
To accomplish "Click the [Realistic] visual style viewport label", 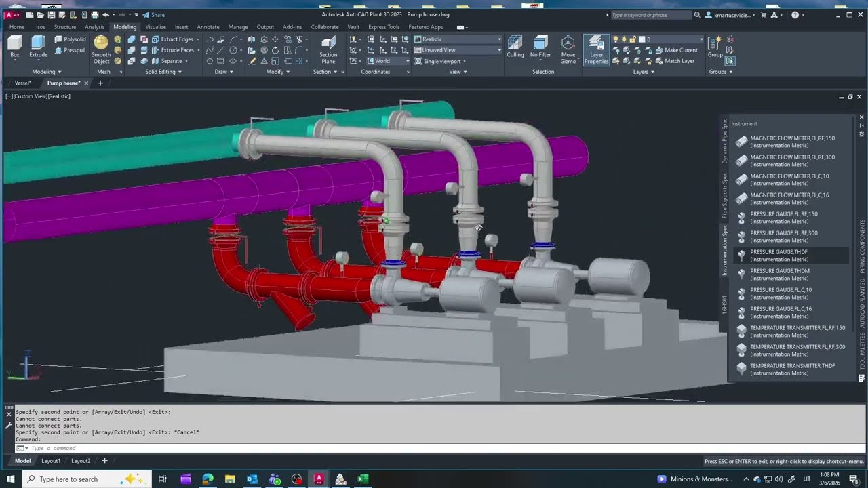I will tap(59, 96).
